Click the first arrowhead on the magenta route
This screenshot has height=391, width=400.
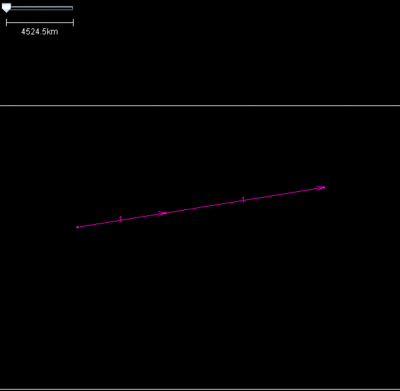click(162, 213)
